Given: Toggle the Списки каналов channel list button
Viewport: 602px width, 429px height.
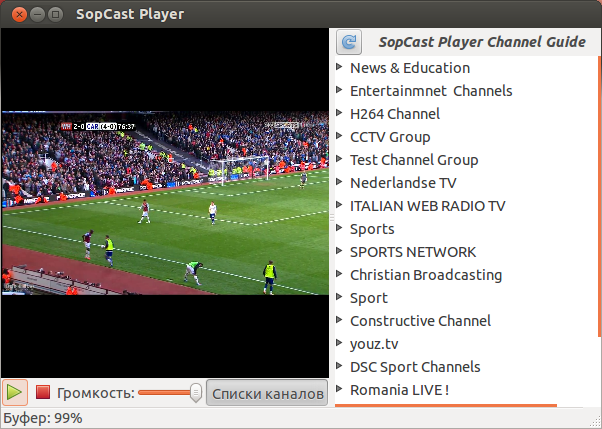Looking at the screenshot, I should click(267, 393).
